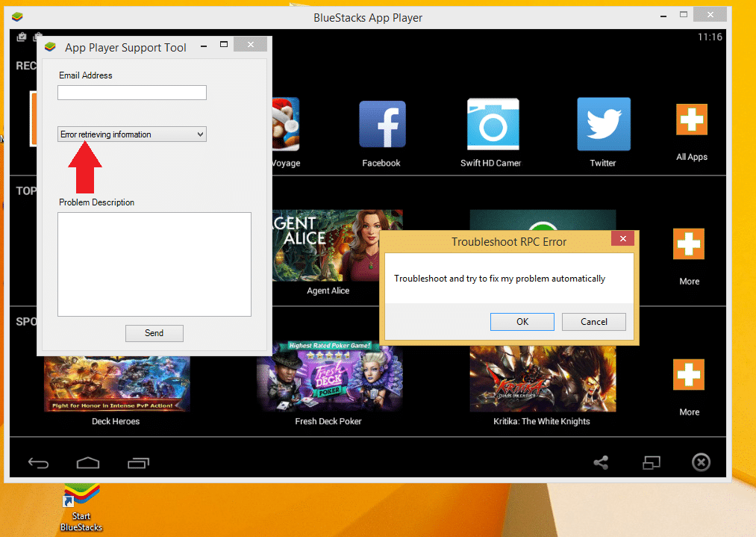Viewport: 756px width, 537px height.
Task: Tap the Android home icon
Action: (88, 463)
